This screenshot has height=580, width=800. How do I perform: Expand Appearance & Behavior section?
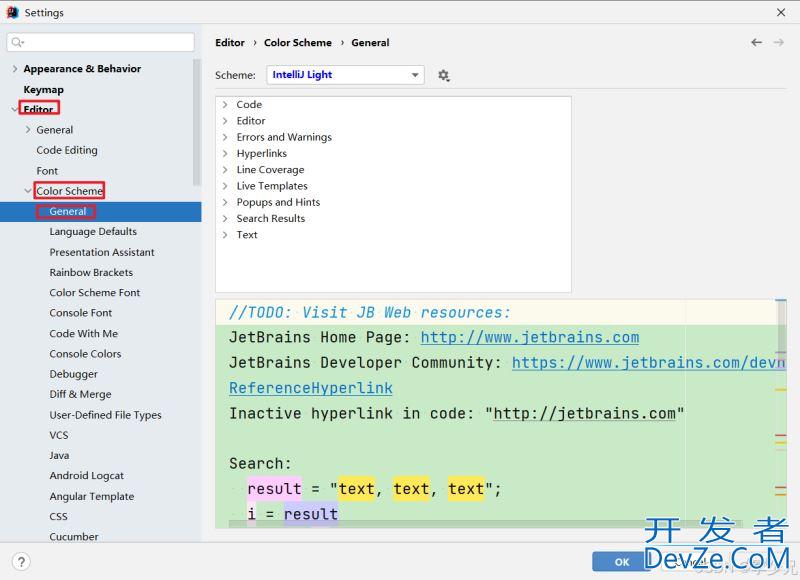click(x=15, y=69)
